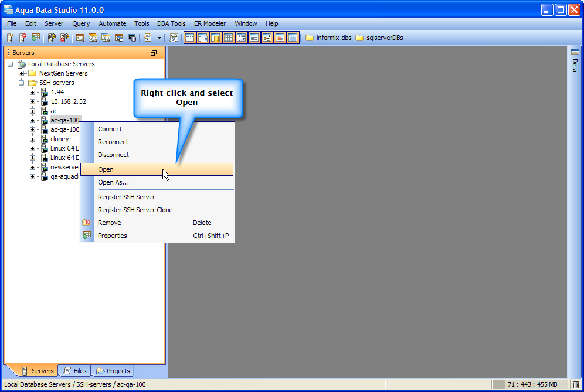
Task: Choose Remove from the context menu
Action: pos(157,223)
